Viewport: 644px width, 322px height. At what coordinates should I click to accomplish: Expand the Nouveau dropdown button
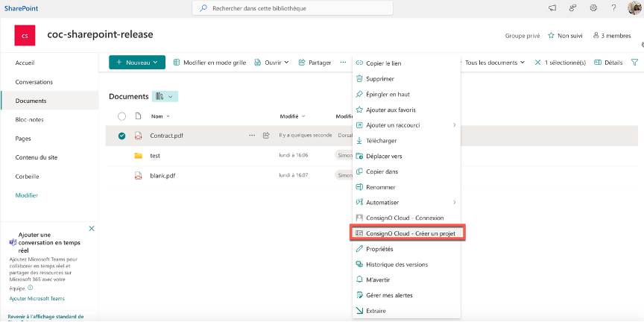(x=137, y=63)
